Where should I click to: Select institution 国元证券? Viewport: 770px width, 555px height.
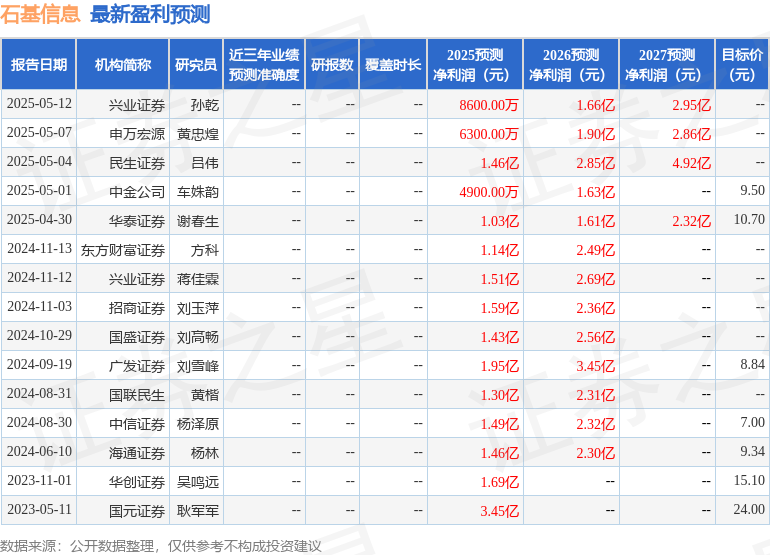[x=137, y=510]
